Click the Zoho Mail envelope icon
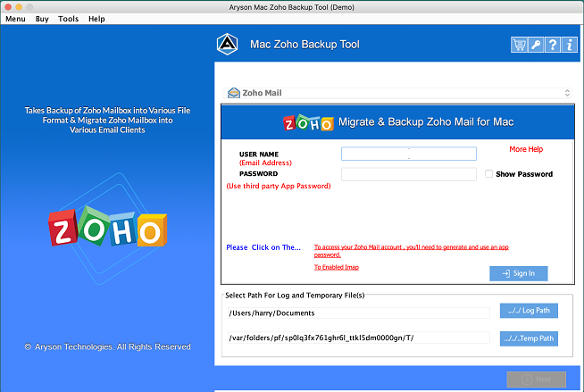This screenshot has width=584, height=392. click(x=234, y=93)
